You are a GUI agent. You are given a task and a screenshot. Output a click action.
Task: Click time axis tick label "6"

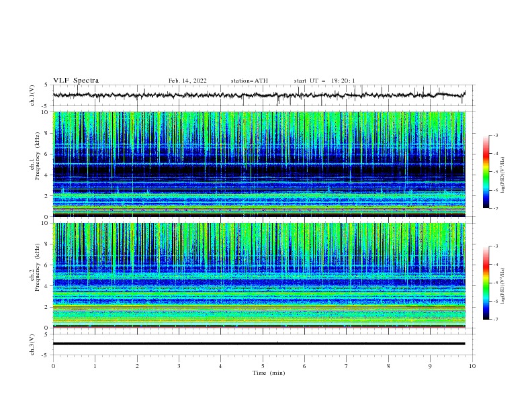tap(304, 366)
